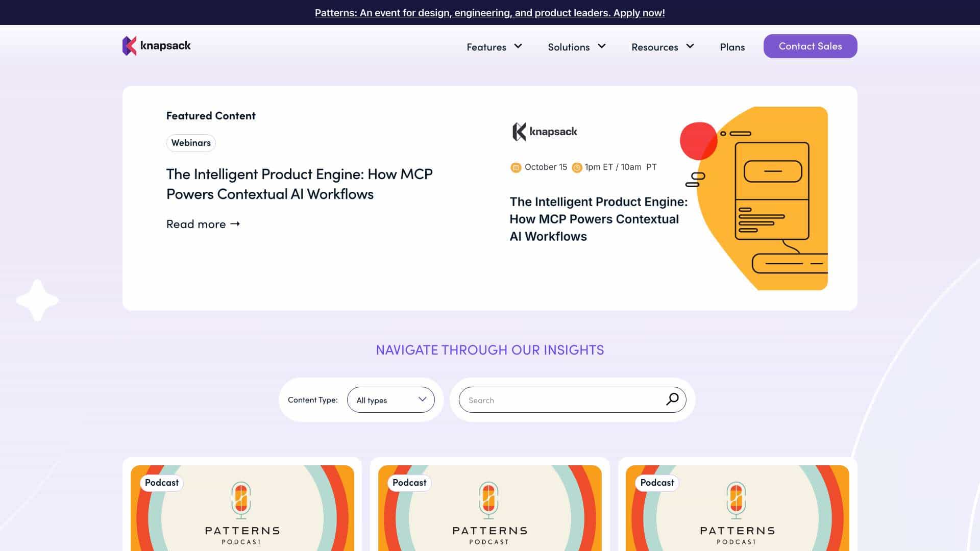Click the Podcast tag on middle card
The image size is (980, 551).
pyautogui.click(x=409, y=483)
